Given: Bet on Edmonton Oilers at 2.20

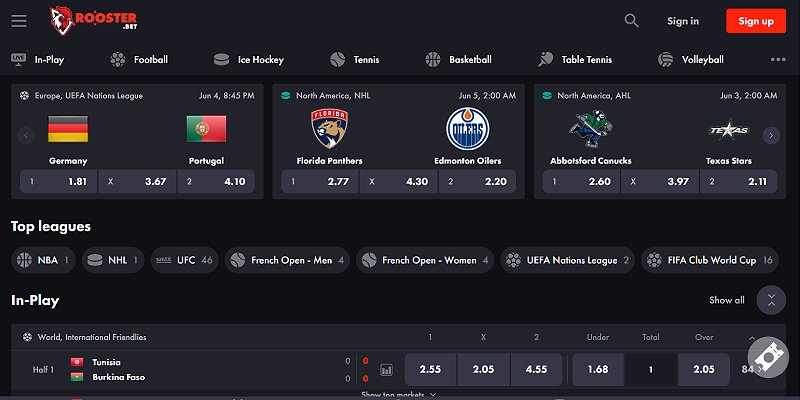Looking at the screenshot, I should pyautogui.click(x=477, y=181).
